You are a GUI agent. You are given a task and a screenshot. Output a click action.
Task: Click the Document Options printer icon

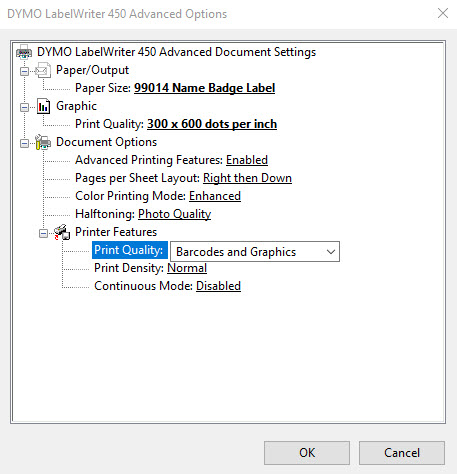click(x=43, y=142)
